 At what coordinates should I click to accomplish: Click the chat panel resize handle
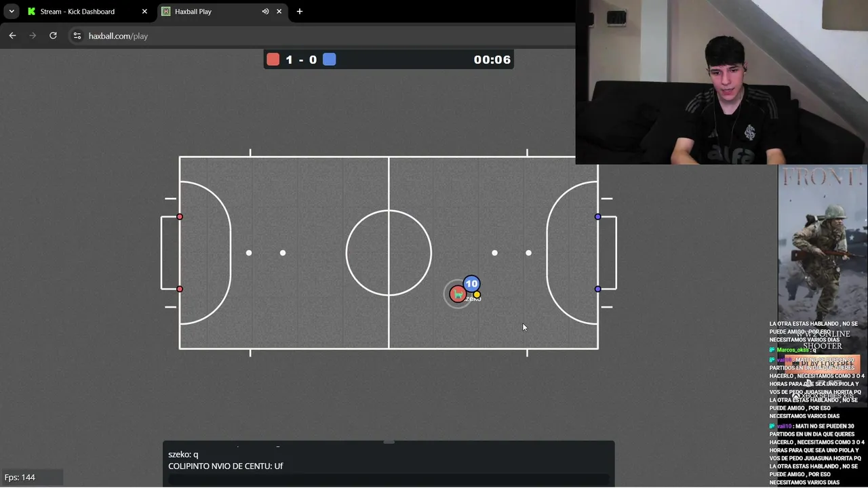pos(389,442)
